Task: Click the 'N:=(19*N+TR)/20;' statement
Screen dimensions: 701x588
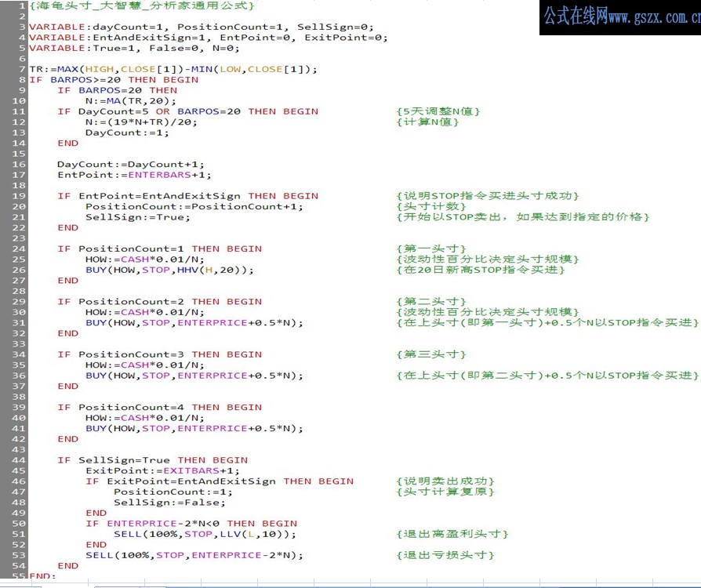Action: click(141, 122)
